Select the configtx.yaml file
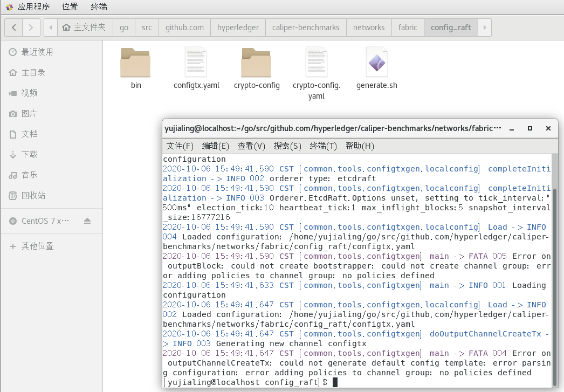The height and width of the screenshot is (392, 564). (x=196, y=62)
